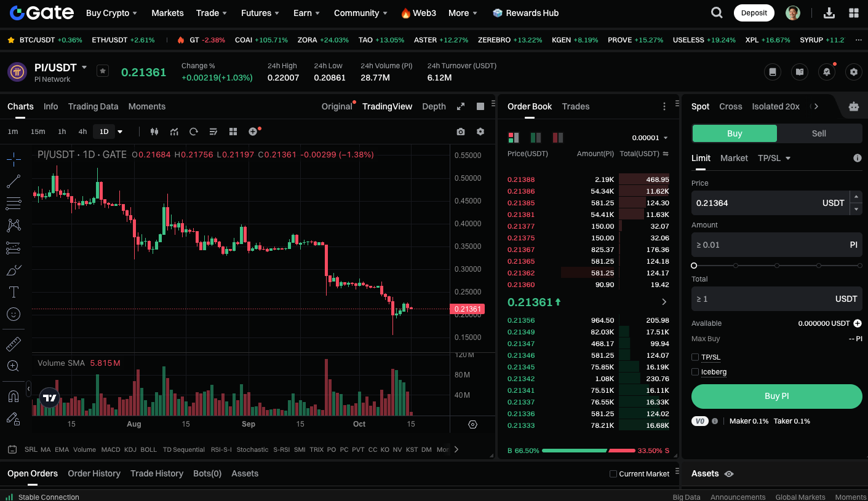Expand chart to fullscreen arrows icon

(461, 106)
